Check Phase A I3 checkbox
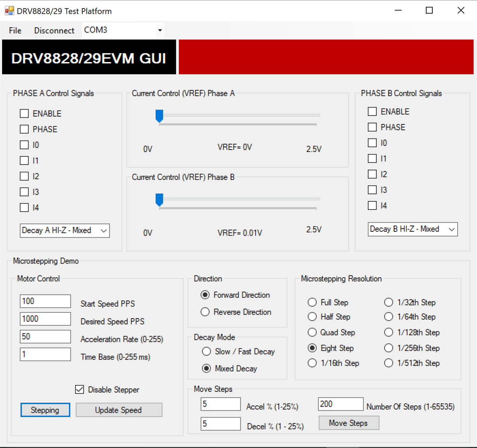This screenshot has width=477, height=448. (x=24, y=192)
